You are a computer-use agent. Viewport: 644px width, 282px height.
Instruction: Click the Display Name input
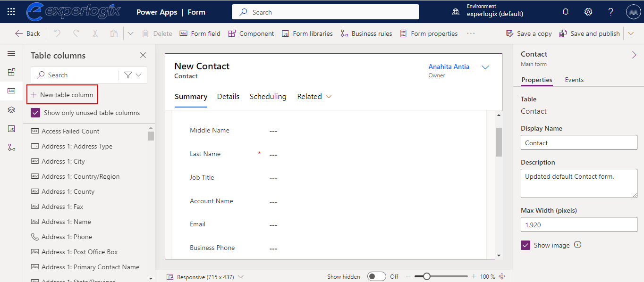(x=579, y=143)
